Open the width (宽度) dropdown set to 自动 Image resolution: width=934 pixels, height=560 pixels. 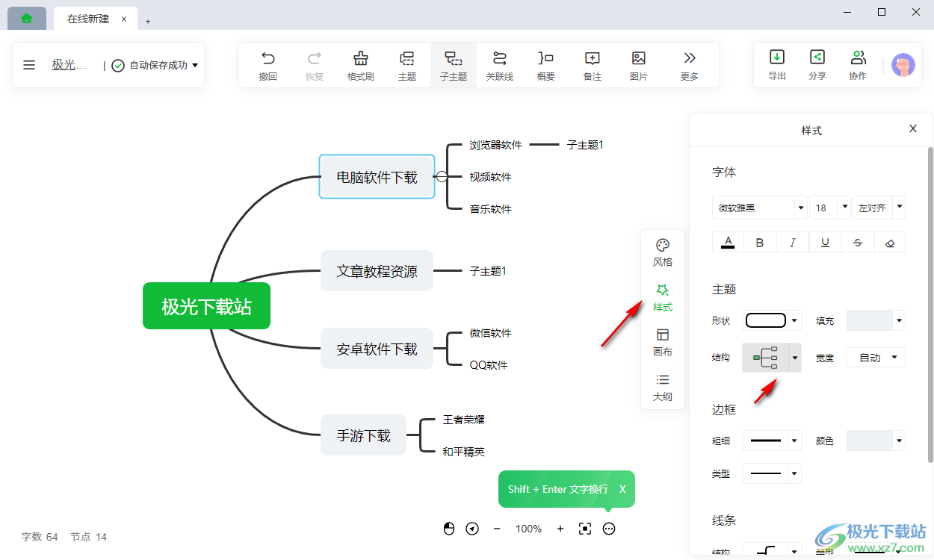(x=876, y=358)
